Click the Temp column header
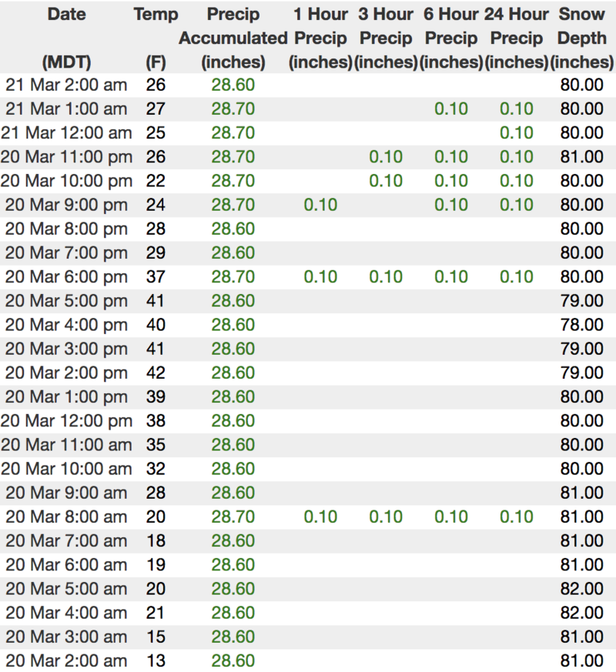 156,15
